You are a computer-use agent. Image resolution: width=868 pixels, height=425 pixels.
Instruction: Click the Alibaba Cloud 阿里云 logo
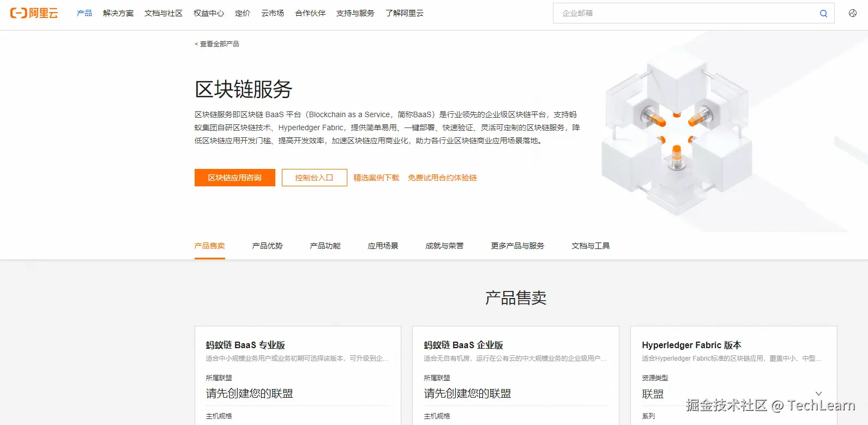(34, 13)
